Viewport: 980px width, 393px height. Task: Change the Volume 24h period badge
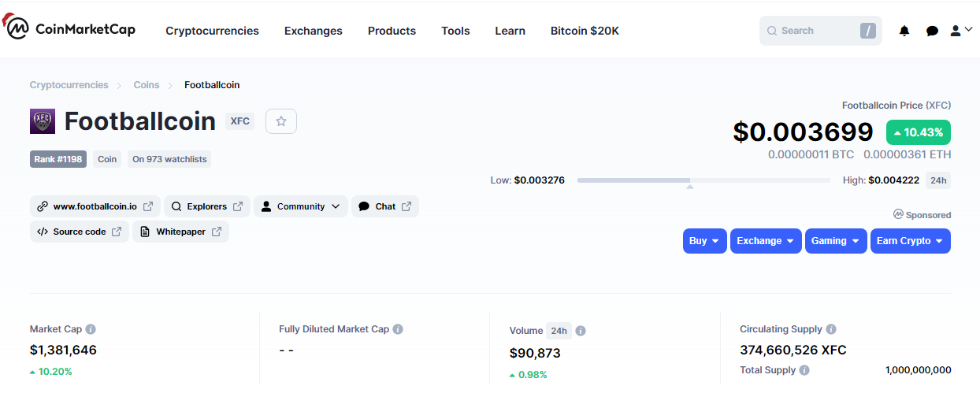coord(559,331)
